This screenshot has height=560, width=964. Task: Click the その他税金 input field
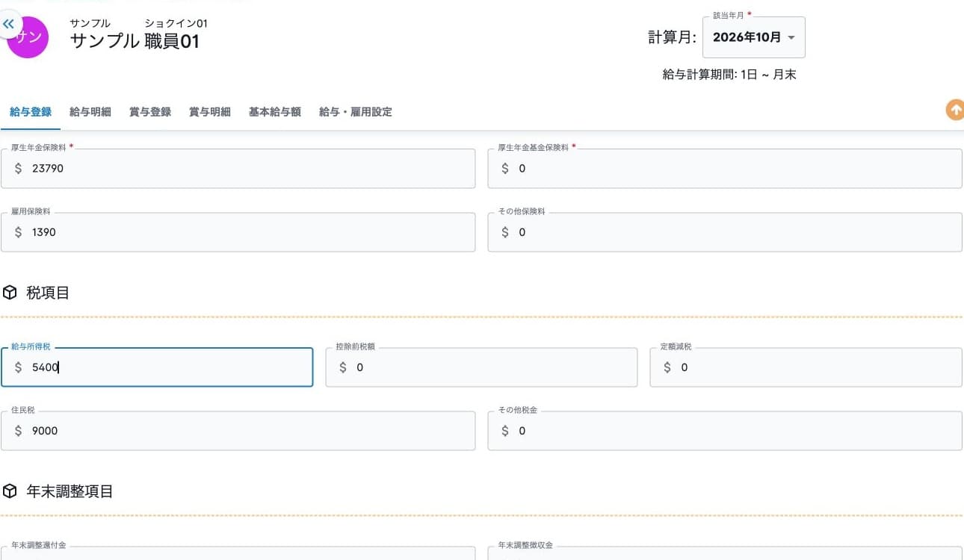pyautogui.click(x=725, y=431)
